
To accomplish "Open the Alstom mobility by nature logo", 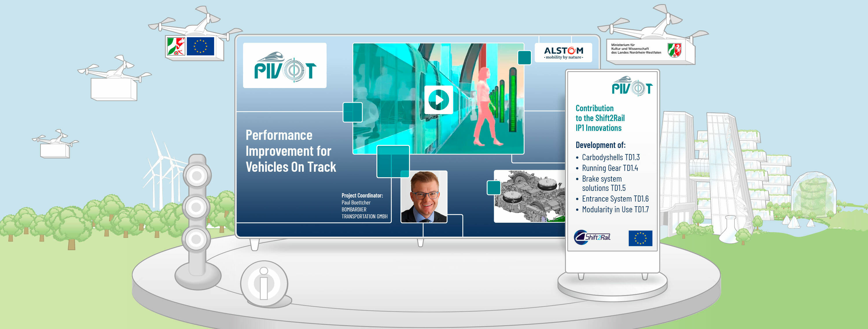I will tap(563, 53).
